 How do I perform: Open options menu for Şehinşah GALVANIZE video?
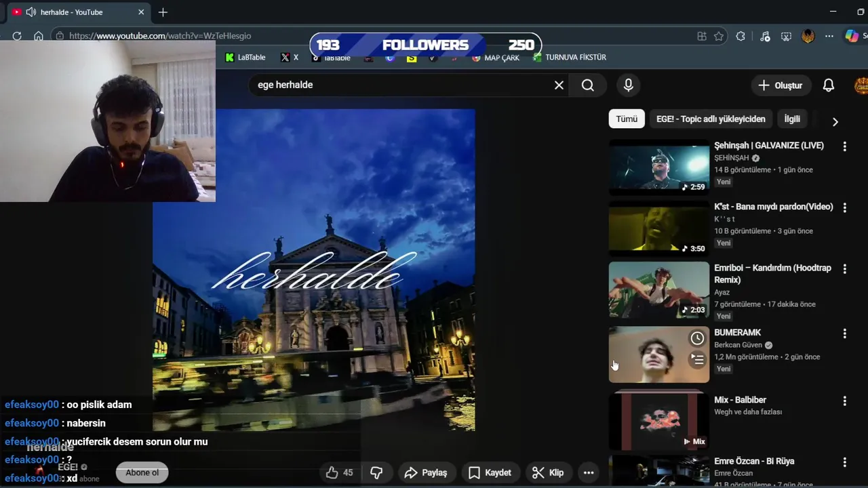pos(844,146)
